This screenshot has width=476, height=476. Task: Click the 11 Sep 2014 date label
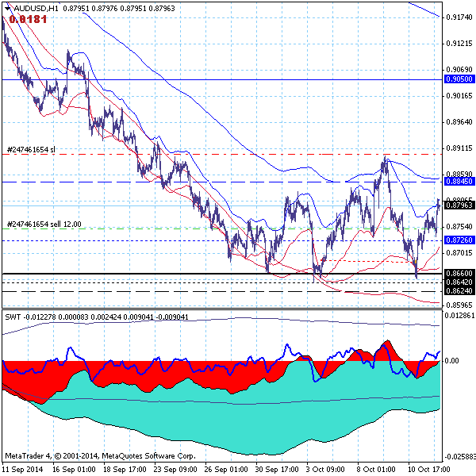pos(22,469)
